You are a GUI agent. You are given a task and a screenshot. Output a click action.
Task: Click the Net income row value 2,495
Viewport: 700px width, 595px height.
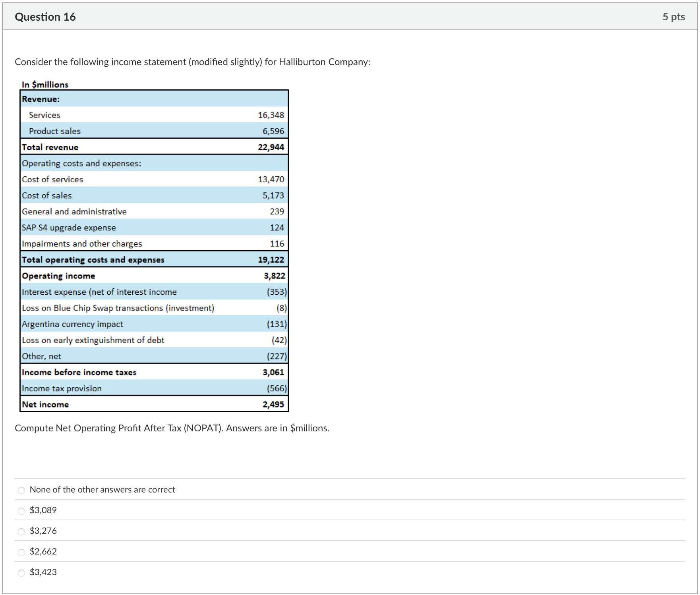[273, 404]
